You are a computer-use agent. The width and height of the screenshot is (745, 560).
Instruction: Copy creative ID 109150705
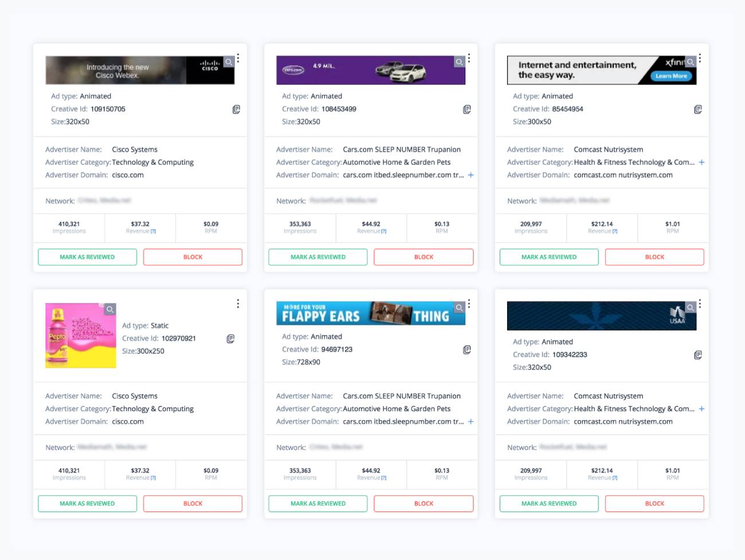(236, 109)
